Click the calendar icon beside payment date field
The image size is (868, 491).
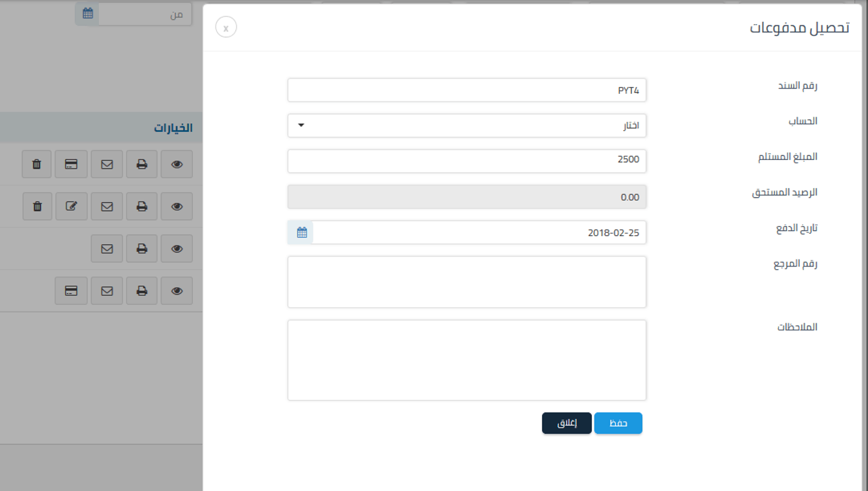[302, 233]
